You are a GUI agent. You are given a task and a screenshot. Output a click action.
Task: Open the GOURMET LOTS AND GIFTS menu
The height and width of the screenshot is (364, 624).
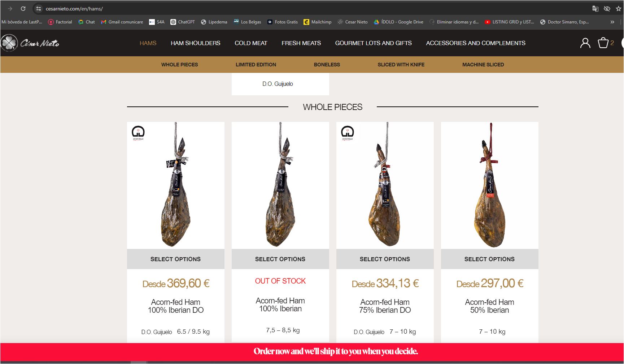(373, 43)
